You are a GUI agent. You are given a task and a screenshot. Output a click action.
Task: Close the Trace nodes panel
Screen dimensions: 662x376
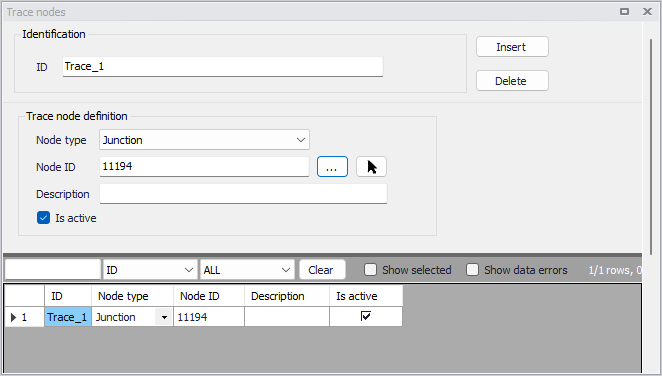tap(647, 12)
